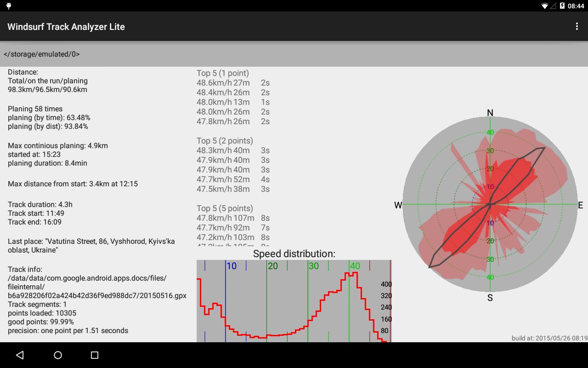This screenshot has width=588, height=368.
Task: Click the build at: 2015/05/26 08:19 text
Action: (549, 338)
